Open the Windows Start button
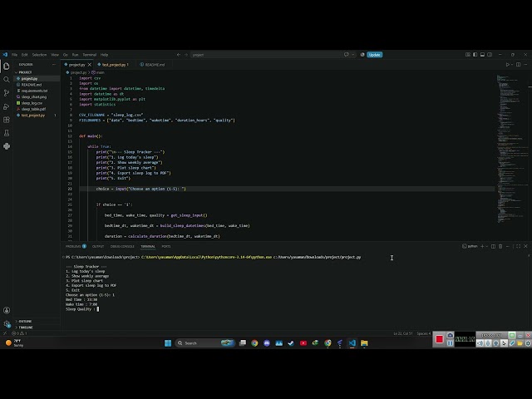The image size is (532, 399). click(168, 343)
